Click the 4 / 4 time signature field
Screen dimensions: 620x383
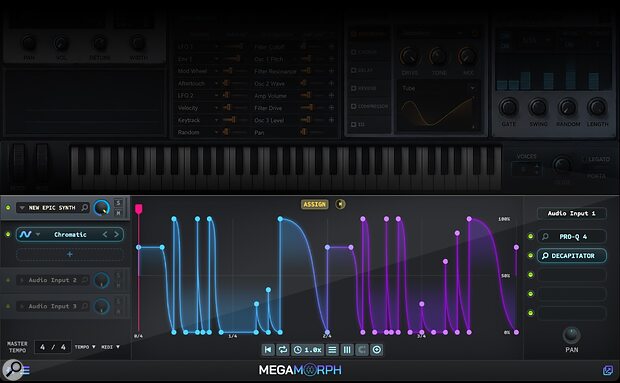tap(53, 347)
